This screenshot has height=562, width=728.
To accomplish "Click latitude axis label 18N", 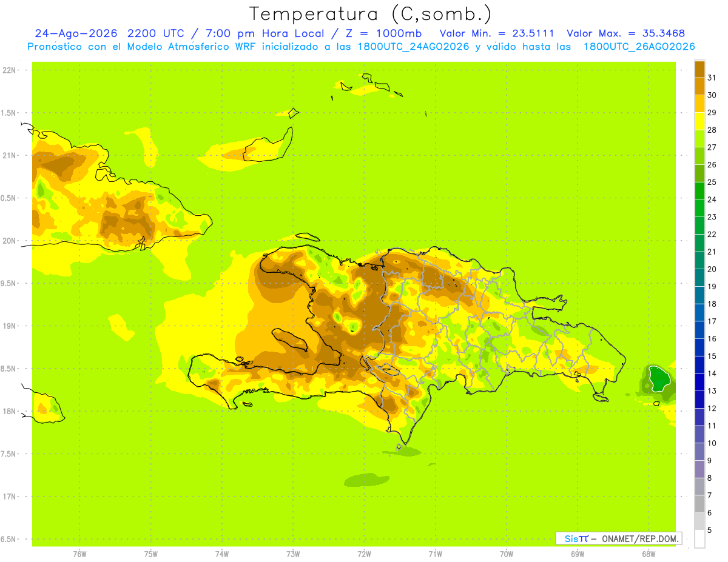I will click(x=10, y=411).
